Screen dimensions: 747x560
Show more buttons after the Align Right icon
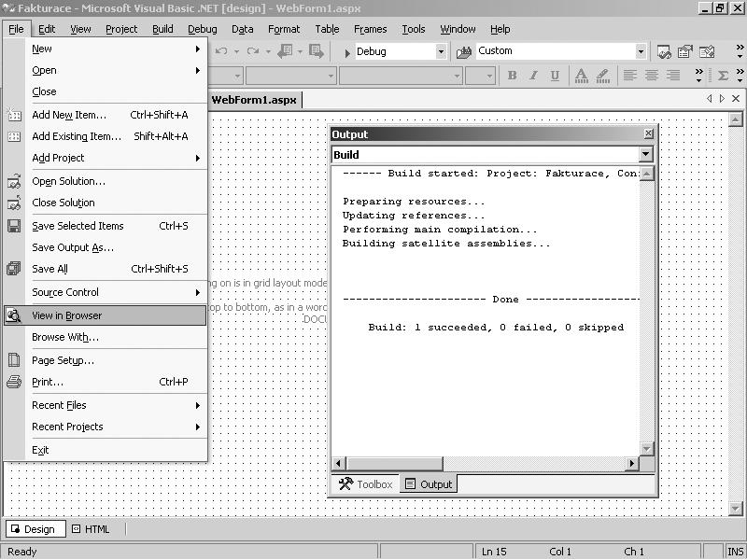[698, 76]
